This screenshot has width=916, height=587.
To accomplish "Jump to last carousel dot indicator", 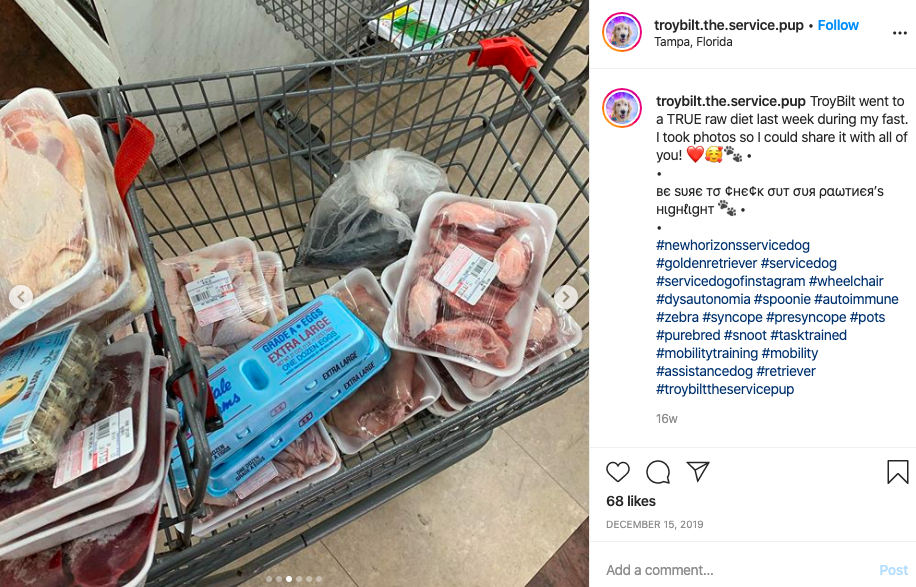I will [319, 579].
